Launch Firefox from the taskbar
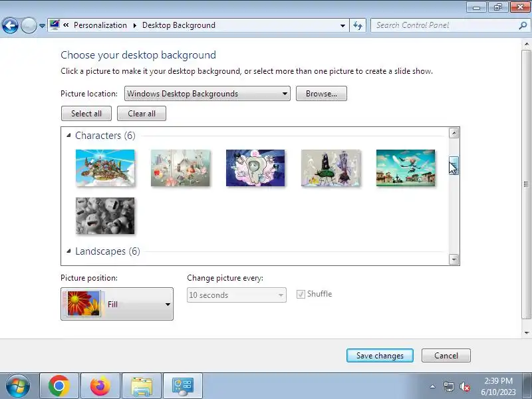 pyautogui.click(x=100, y=386)
